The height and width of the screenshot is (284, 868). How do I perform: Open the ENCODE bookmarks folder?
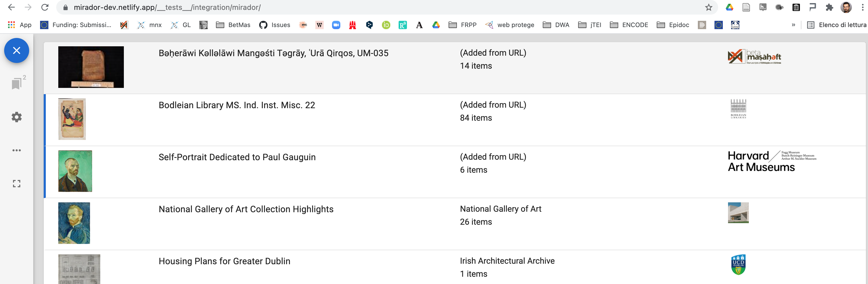click(x=629, y=25)
